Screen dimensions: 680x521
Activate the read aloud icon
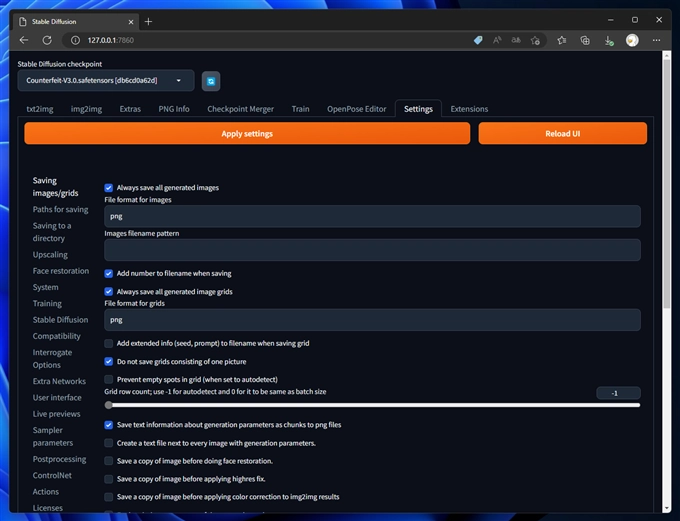[497, 40]
